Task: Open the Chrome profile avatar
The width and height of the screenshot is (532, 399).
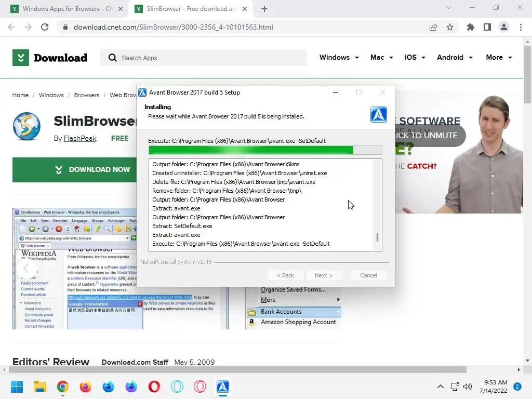Action: click(x=504, y=27)
